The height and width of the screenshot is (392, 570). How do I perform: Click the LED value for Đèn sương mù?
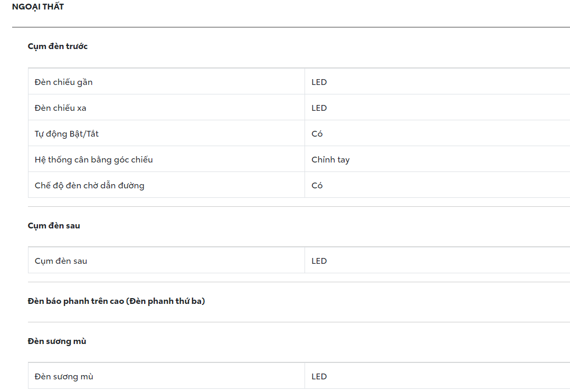pyautogui.click(x=319, y=377)
